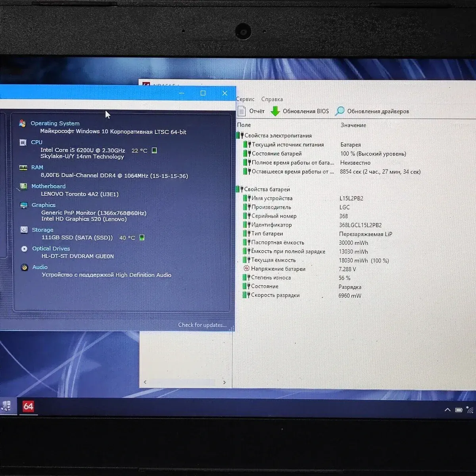Click the CPU section icon
Image resolution: width=476 pixels, height=476 pixels.
pos(23,142)
